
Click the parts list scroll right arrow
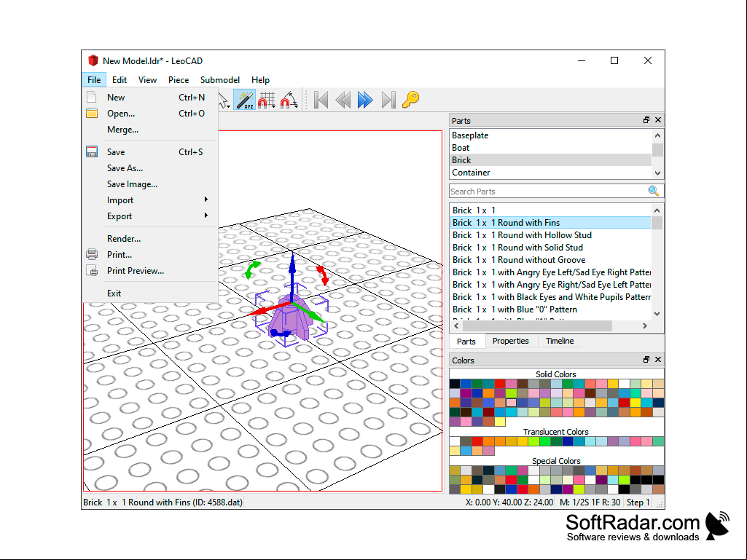644,326
